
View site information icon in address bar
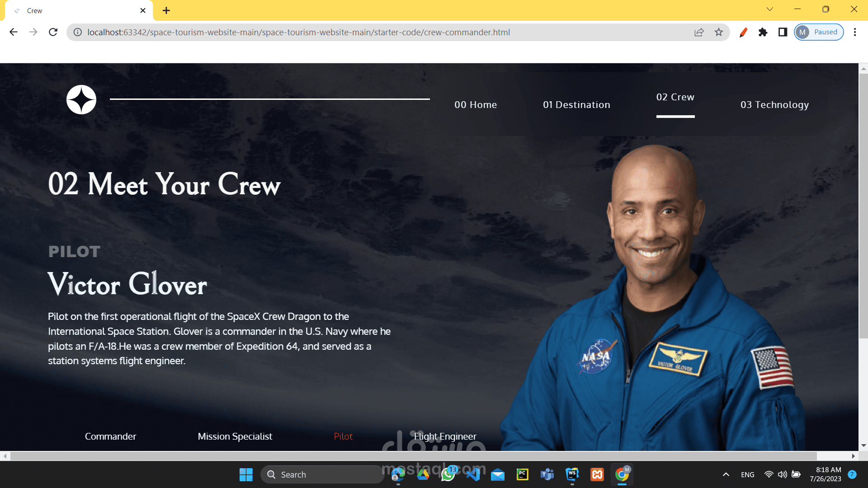pos(78,32)
